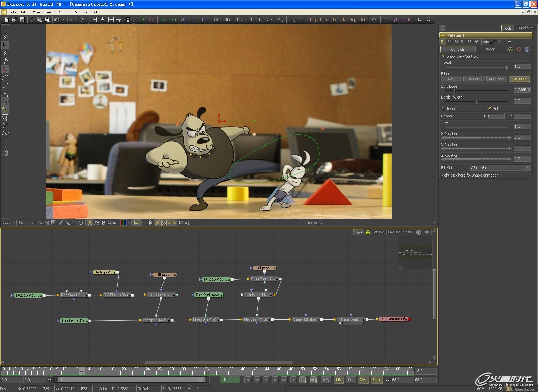Click the expander arrows at top of control panel
Image resolution: width=538 pixels, height=392 pixels.
pos(443,28)
